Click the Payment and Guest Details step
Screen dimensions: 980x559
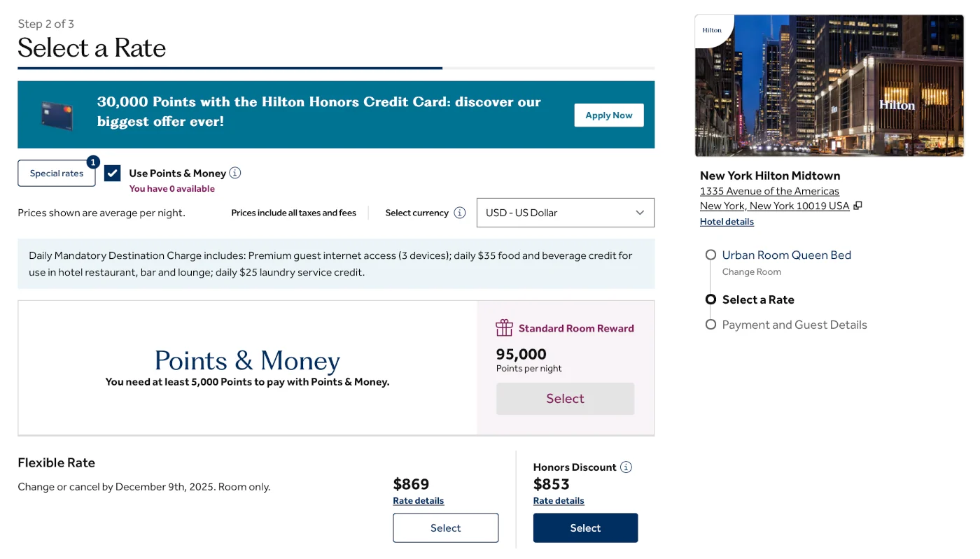point(794,325)
